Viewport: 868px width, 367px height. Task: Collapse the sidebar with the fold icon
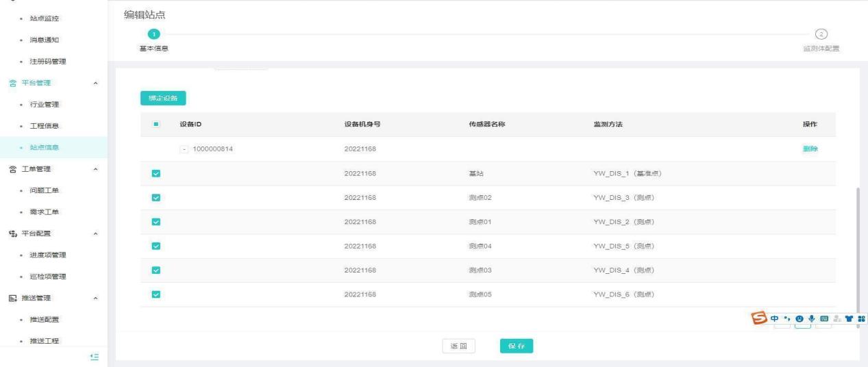pos(96,357)
